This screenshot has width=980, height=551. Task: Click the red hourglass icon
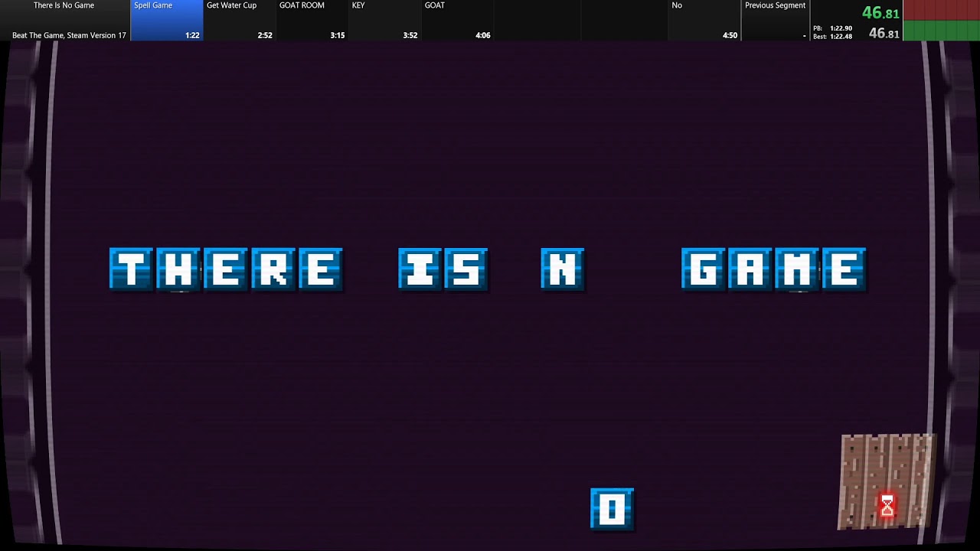point(887,505)
